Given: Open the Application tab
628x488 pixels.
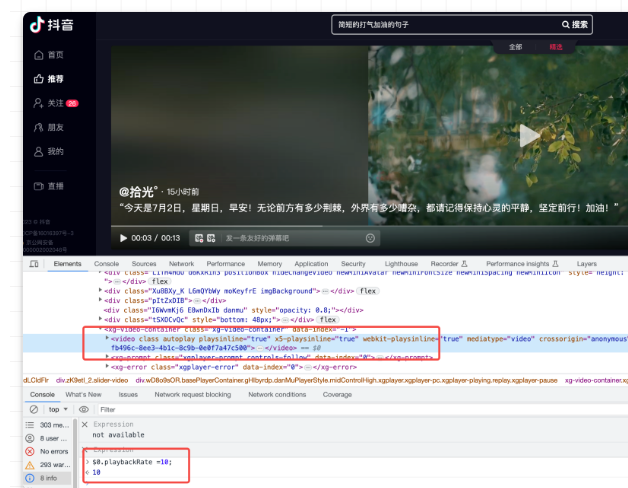Looking at the screenshot, I should tap(311, 264).
